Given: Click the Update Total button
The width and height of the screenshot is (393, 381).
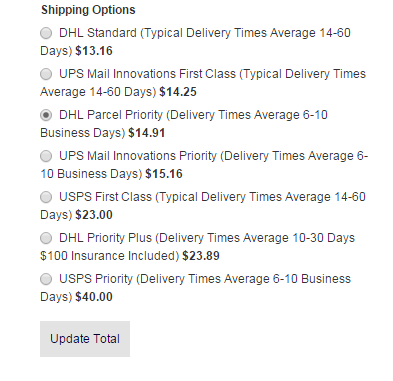Looking at the screenshot, I should (x=85, y=339).
